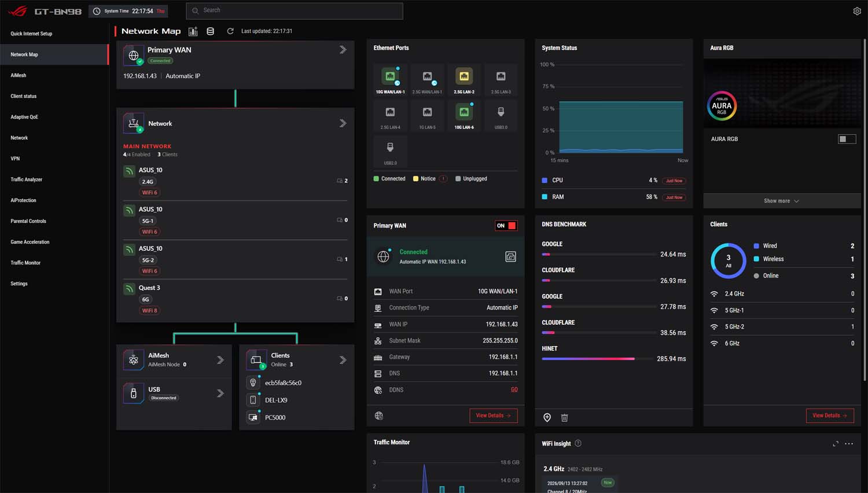Select the 2.5G LAN-3 port icon
This screenshot has height=493, width=868.
point(501,76)
